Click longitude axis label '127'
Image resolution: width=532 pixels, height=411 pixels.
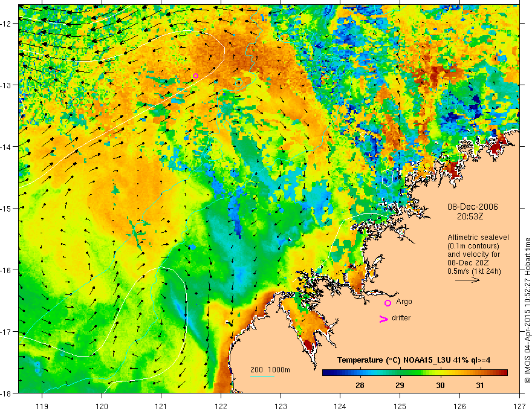519,406
